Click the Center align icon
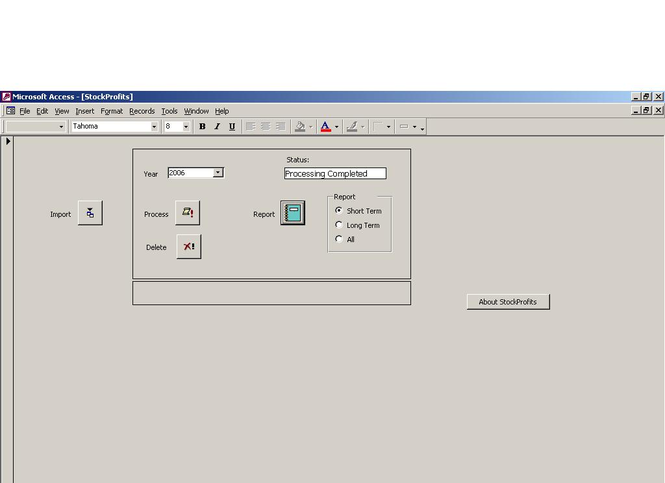The image size is (665, 483). pos(265,126)
